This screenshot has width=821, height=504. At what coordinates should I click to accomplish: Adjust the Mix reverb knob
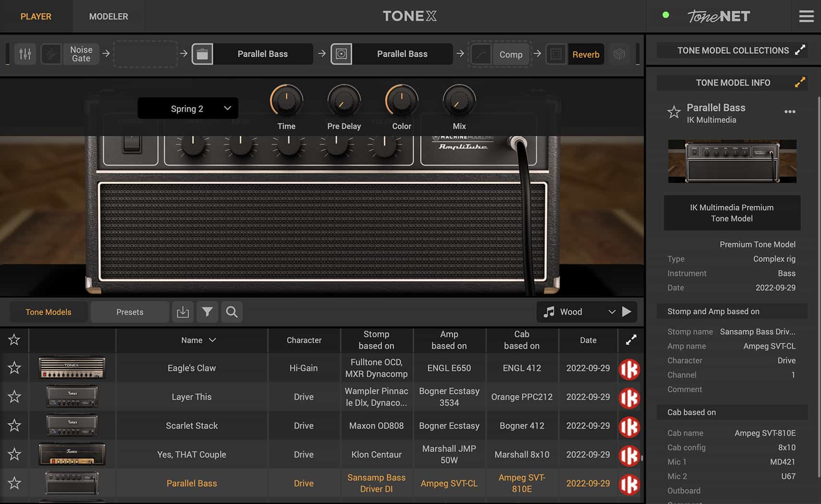pyautogui.click(x=459, y=98)
